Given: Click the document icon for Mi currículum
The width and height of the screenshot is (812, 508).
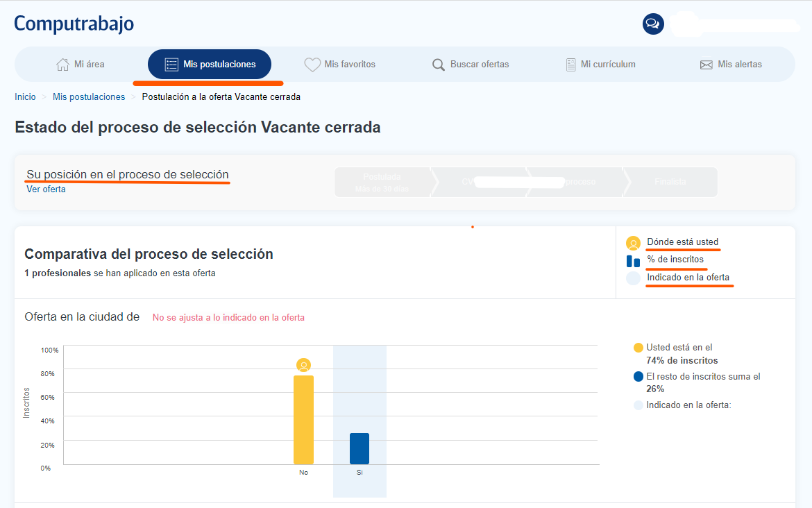Looking at the screenshot, I should 570,65.
